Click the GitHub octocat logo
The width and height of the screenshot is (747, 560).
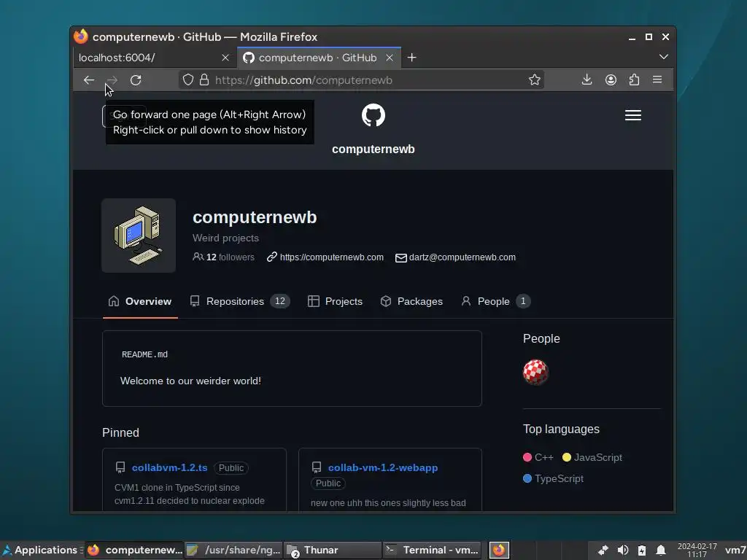point(373,115)
